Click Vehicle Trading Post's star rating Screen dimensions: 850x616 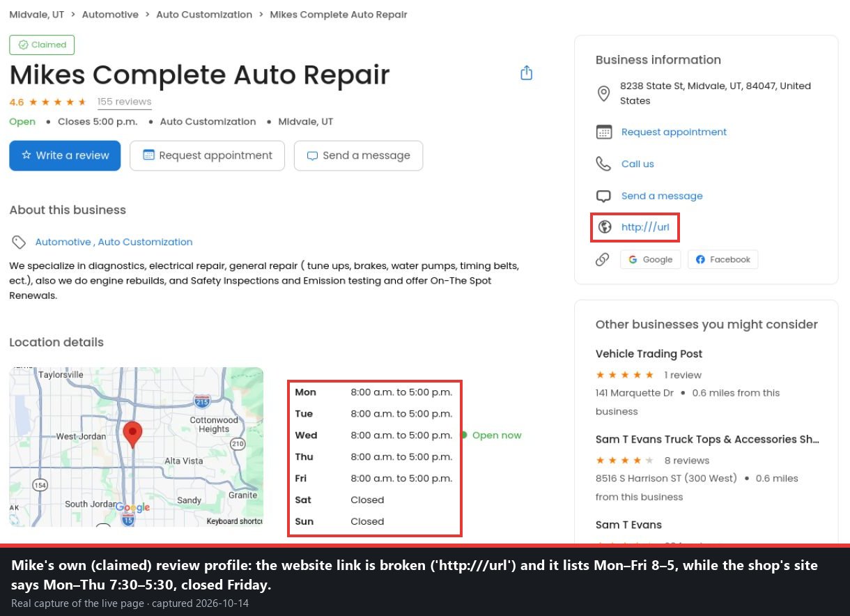pyautogui.click(x=625, y=375)
